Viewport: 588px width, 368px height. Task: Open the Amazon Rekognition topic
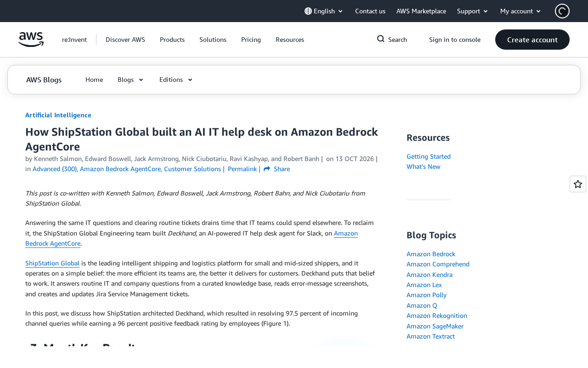coord(437,316)
